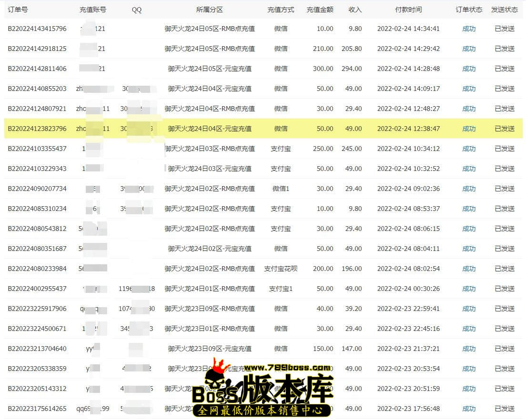Click 成功 link for order B220223213704640

469,349
